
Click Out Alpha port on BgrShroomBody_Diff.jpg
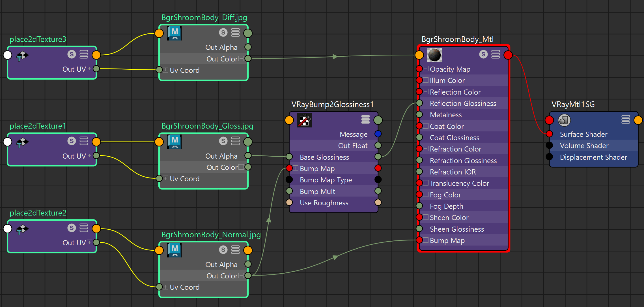click(x=248, y=47)
